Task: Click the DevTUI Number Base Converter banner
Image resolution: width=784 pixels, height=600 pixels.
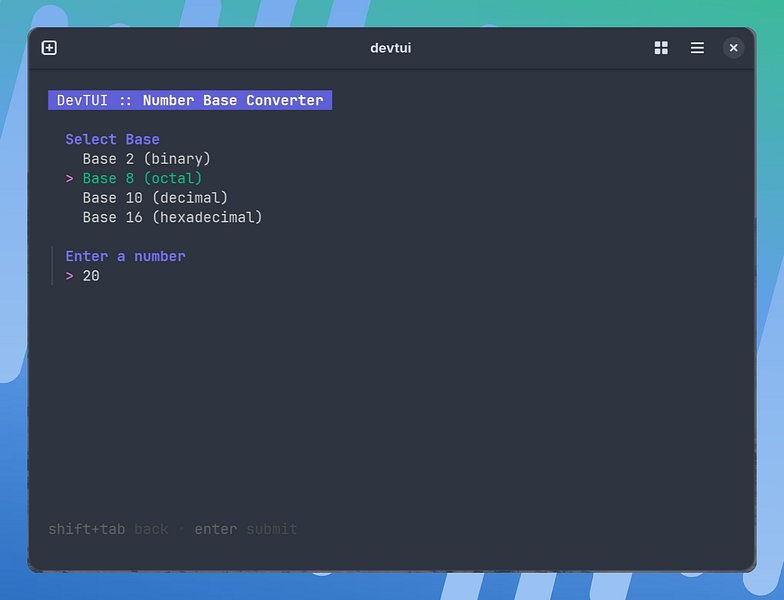Action: tap(190, 100)
